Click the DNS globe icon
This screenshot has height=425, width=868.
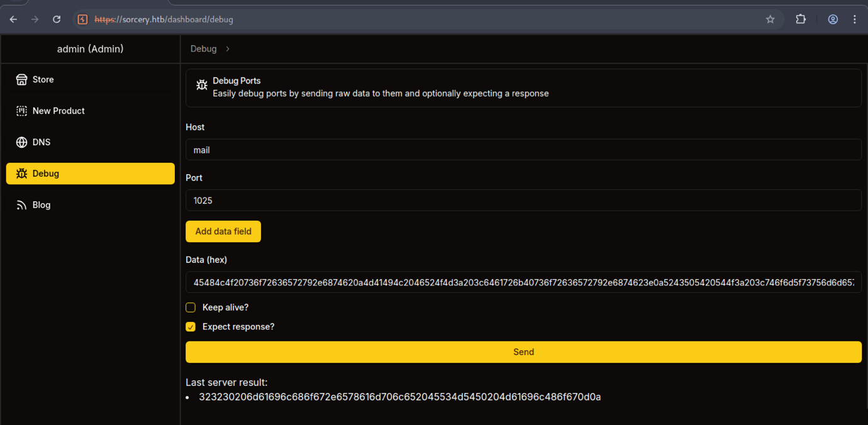pos(21,143)
